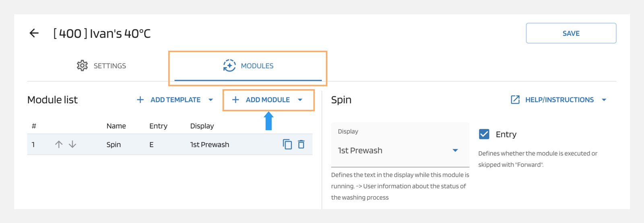Duplicate the Spin module row
The image size is (644, 223).
tap(287, 144)
